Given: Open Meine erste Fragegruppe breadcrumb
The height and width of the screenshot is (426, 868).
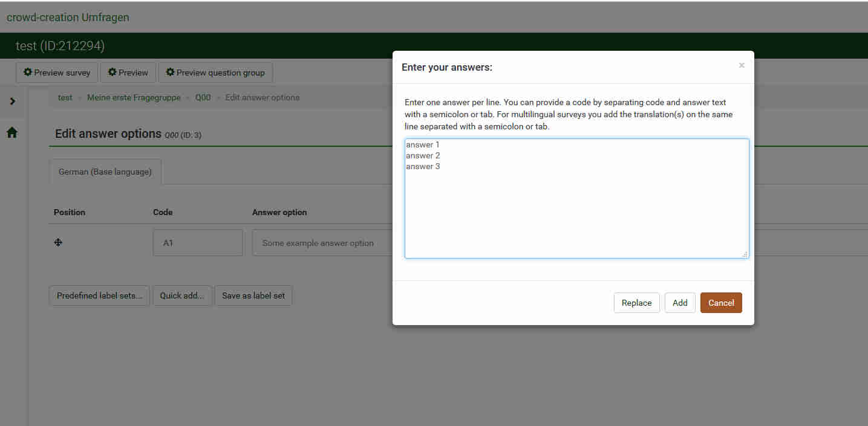Looking at the screenshot, I should tap(134, 97).
